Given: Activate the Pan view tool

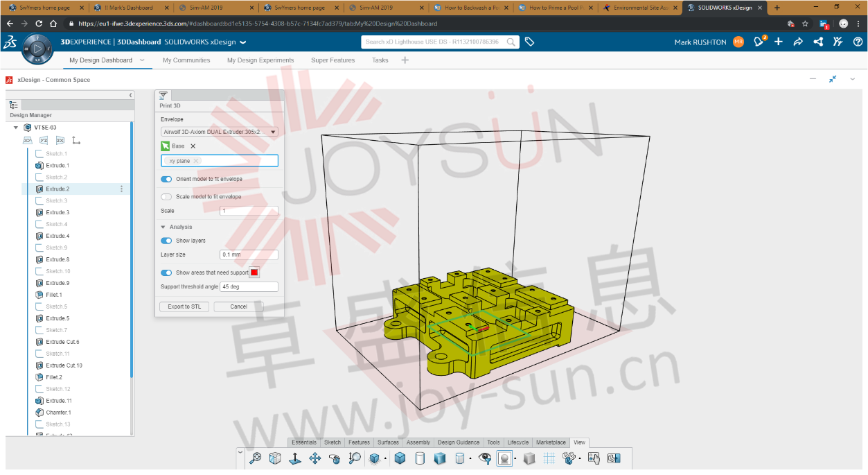Looking at the screenshot, I should [x=315, y=458].
